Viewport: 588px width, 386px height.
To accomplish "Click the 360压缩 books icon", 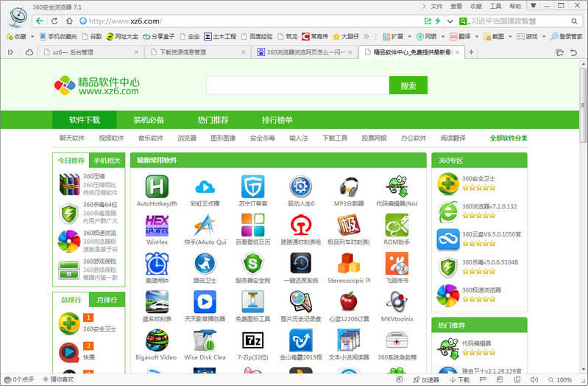I will tap(69, 184).
